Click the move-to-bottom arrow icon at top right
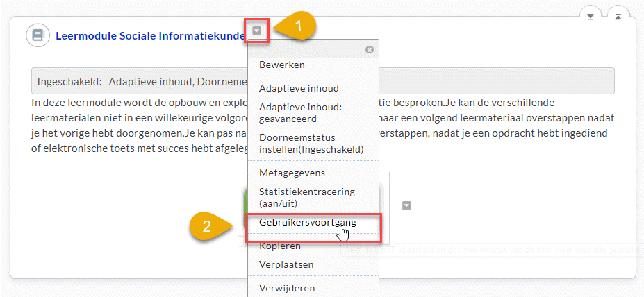Image resolution: width=644 pixels, height=297 pixels. pyautogui.click(x=590, y=17)
